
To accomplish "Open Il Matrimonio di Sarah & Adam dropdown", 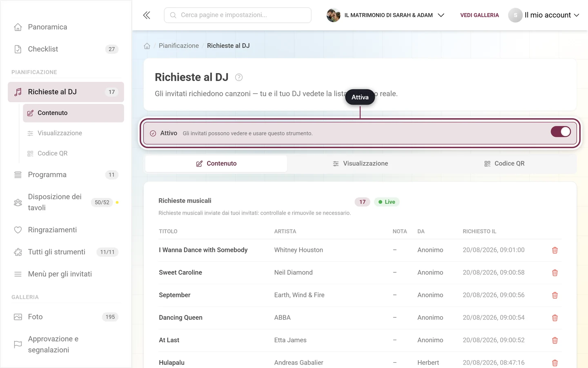I will coord(385,15).
